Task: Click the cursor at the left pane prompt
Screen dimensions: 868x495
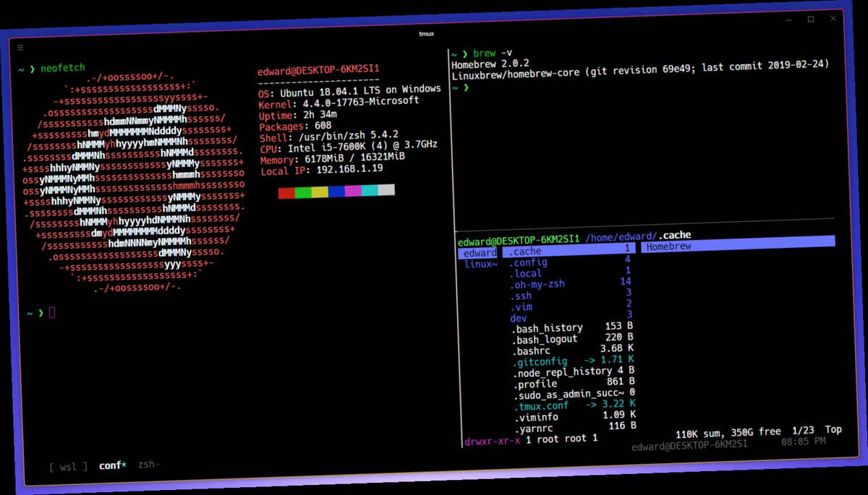Action: pyautogui.click(x=52, y=312)
